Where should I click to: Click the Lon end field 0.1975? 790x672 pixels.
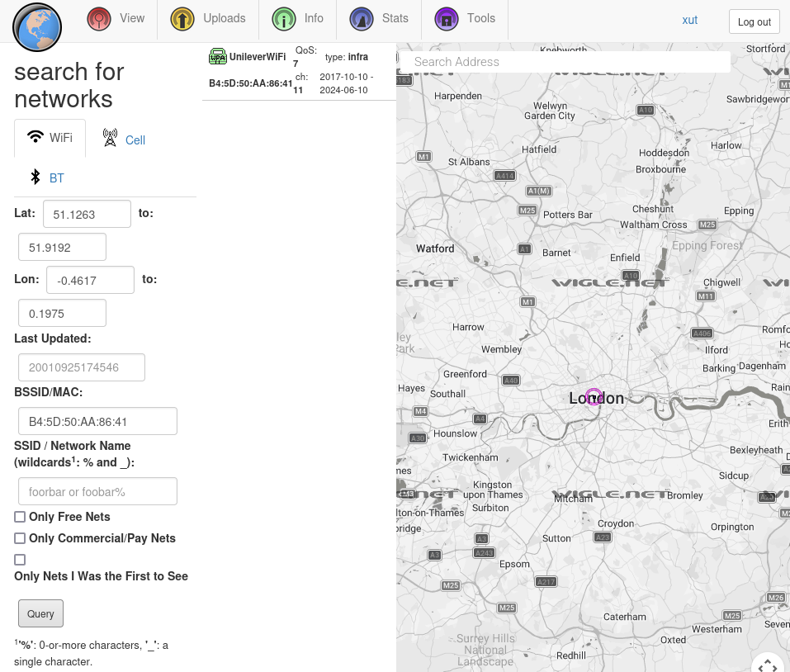point(62,313)
